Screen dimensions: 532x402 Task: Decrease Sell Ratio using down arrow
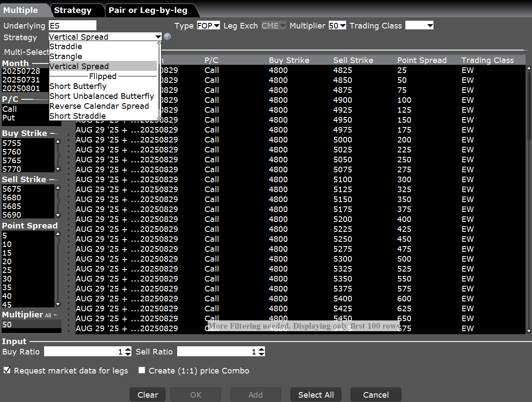click(x=261, y=354)
